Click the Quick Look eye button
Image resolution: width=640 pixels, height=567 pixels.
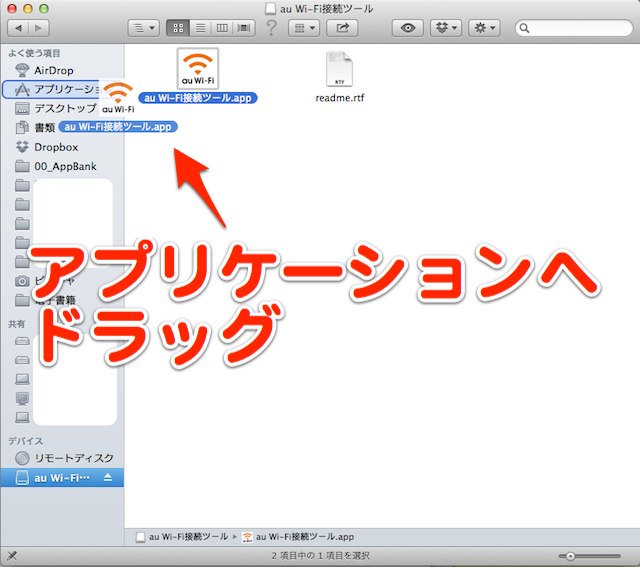[408, 28]
